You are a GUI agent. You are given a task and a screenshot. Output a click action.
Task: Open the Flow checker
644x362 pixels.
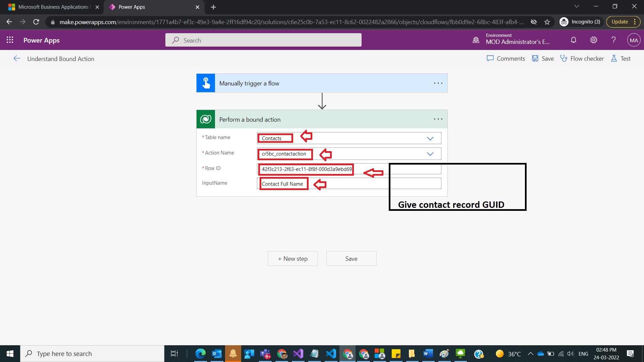point(582,58)
